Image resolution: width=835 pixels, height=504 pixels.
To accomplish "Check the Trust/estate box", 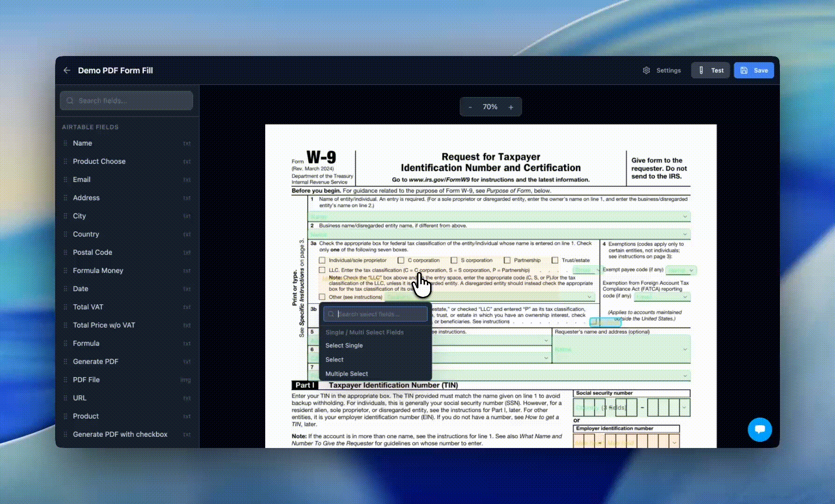I will [555, 260].
